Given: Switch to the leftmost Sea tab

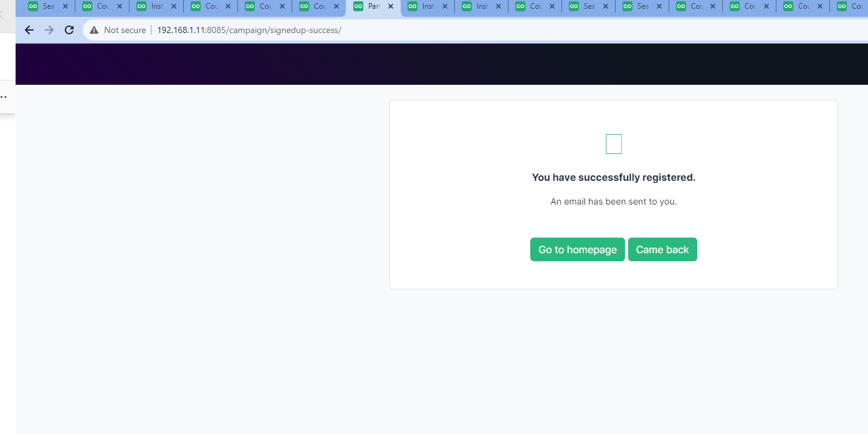Looking at the screenshot, I should (x=47, y=6).
